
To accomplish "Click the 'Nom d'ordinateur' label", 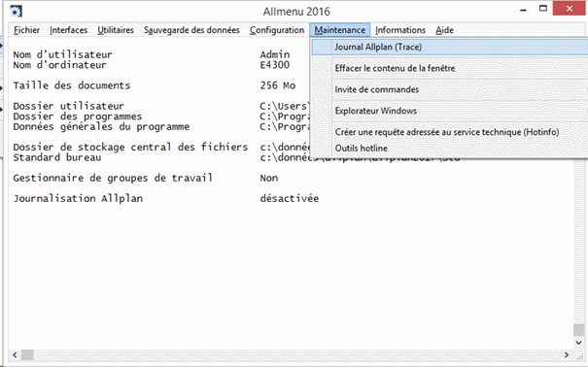I will (x=59, y=65).
